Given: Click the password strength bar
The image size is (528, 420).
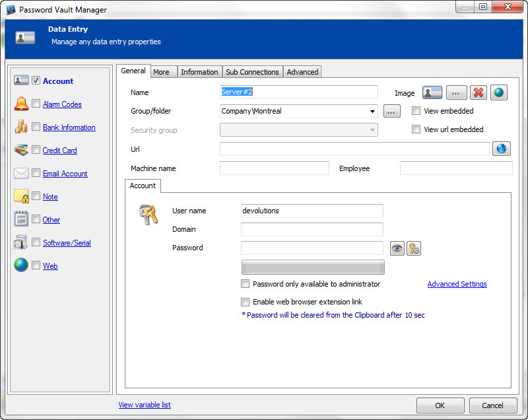Looking at the screenshot, I should coord(313,267).
